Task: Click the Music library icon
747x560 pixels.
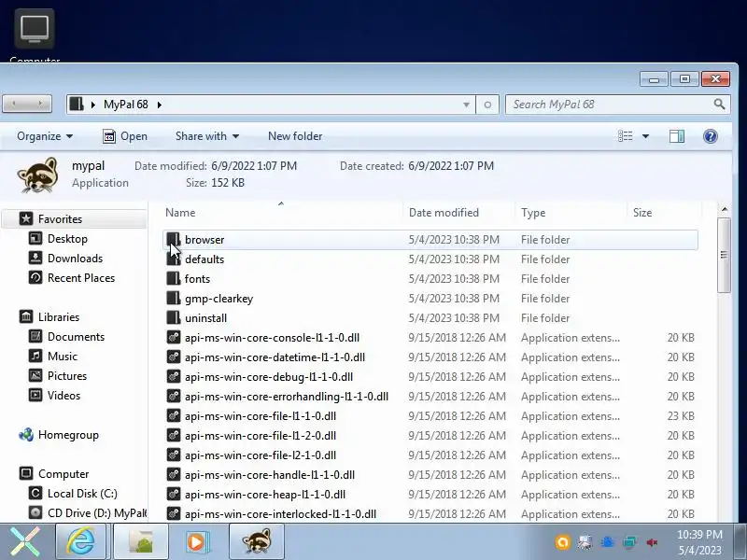Action: click(35, 356)
